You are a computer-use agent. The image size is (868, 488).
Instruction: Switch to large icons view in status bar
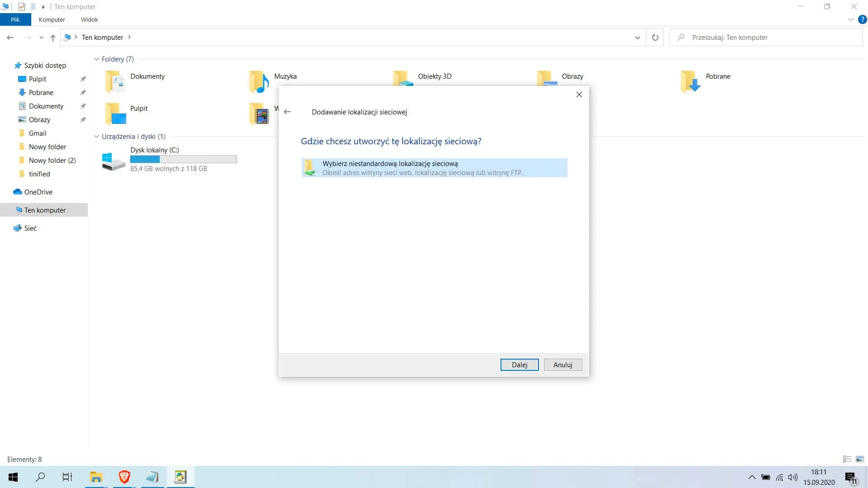(x=860, y=459)
